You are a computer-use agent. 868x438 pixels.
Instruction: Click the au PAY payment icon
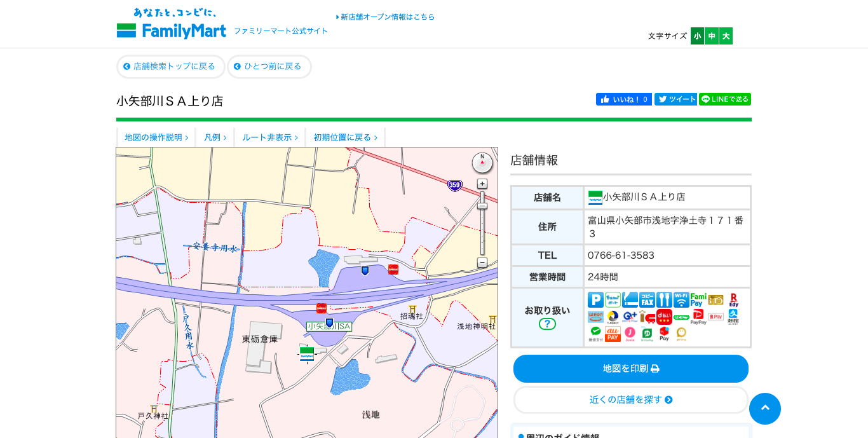pos(613,334)
